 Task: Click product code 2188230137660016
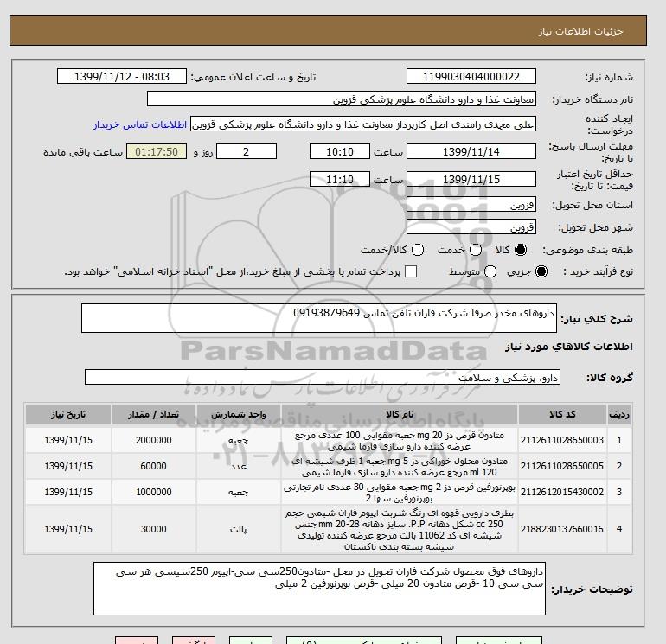point(562,529)
